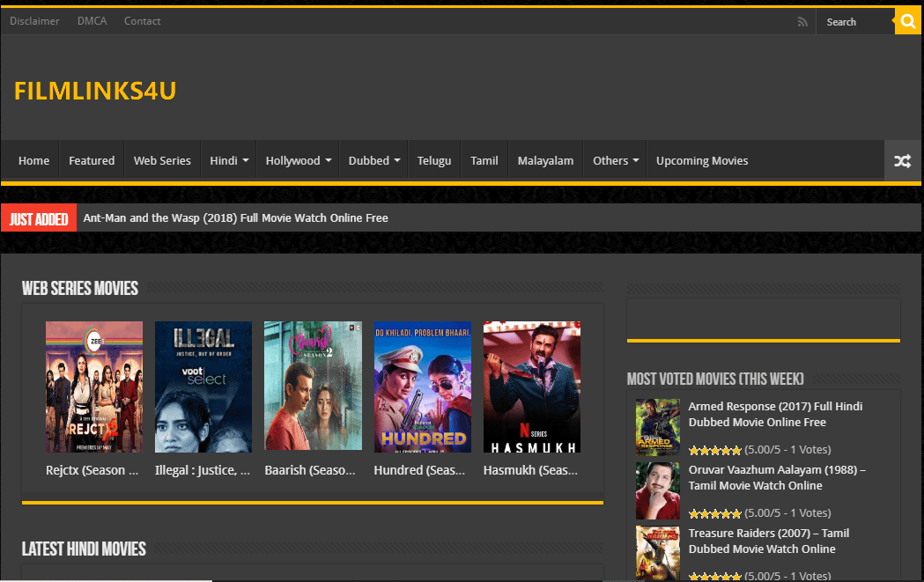Screen dimensions: 924x582
Task: Open the Ant-Man and the Wasp link
Action: pos(235,217)
